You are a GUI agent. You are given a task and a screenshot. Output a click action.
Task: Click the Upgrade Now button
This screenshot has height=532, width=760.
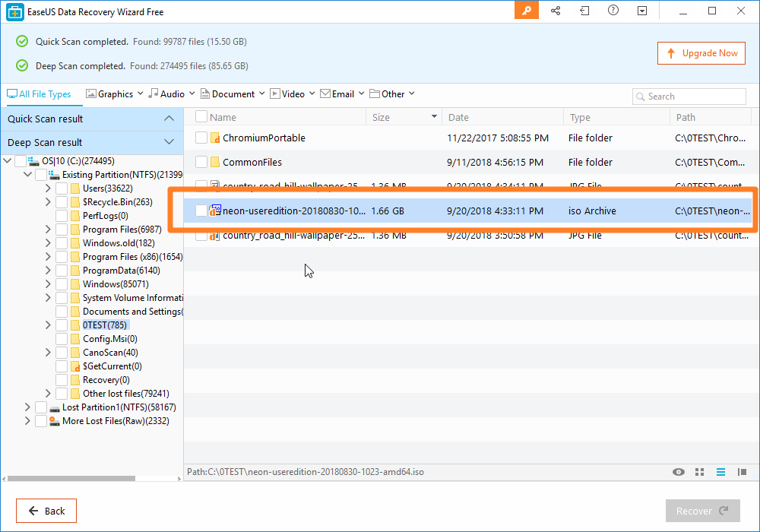click(701, 53)
